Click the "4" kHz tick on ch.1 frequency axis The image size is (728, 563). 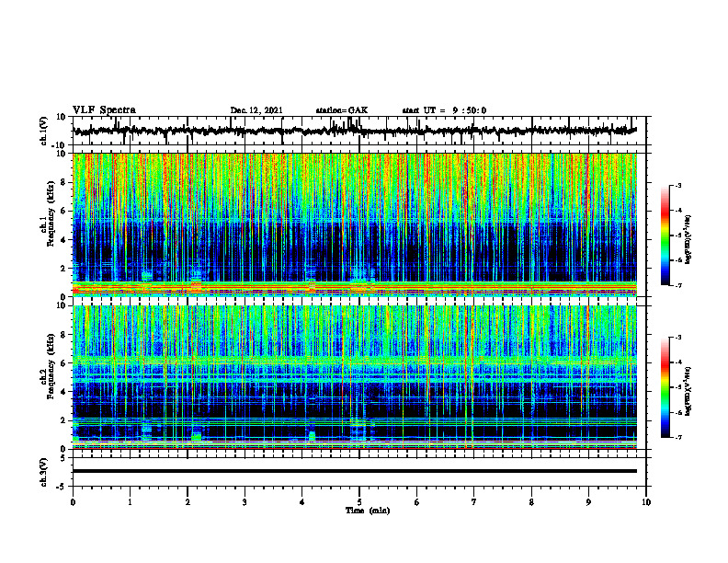pyautogui.click(x=63, y=240)
